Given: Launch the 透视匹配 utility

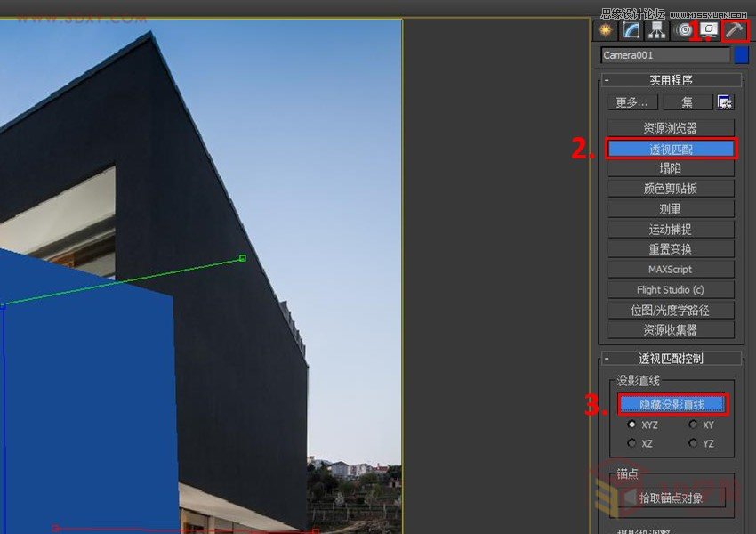Looking at the screenshot, I should click(x=672, y=147).
